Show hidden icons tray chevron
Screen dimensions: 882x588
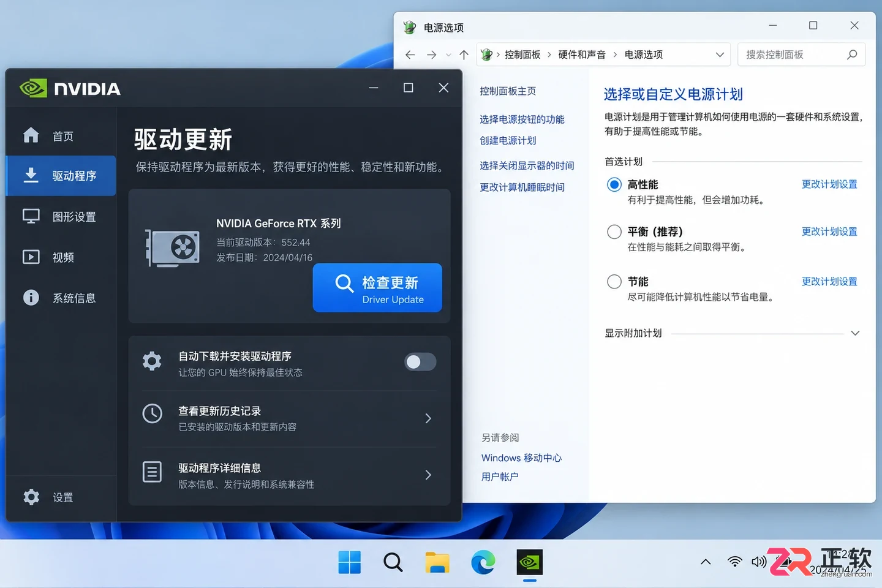pyautogui.click(x=706, y=562)
